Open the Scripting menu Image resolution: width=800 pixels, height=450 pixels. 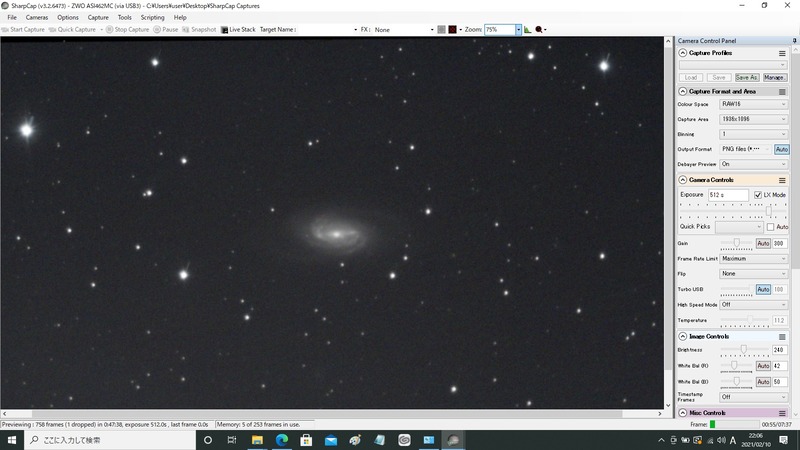[153, 17]
